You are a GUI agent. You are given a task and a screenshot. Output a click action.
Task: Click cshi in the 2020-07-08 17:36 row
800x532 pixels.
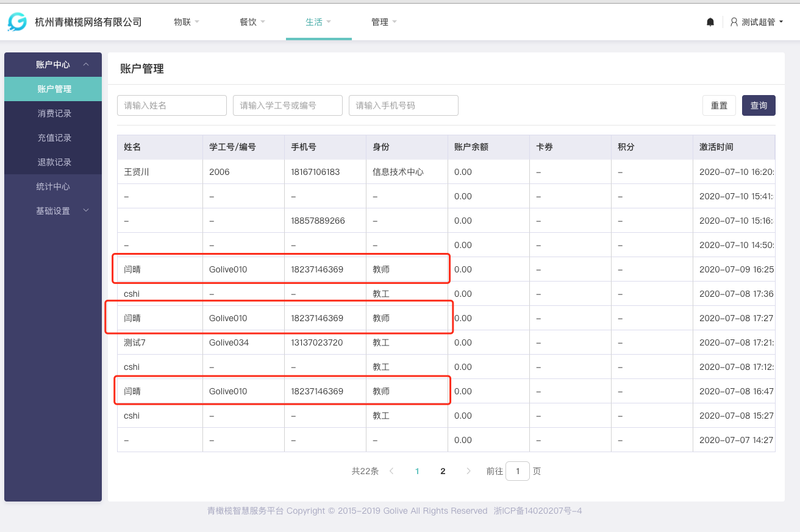pos(132,294)
